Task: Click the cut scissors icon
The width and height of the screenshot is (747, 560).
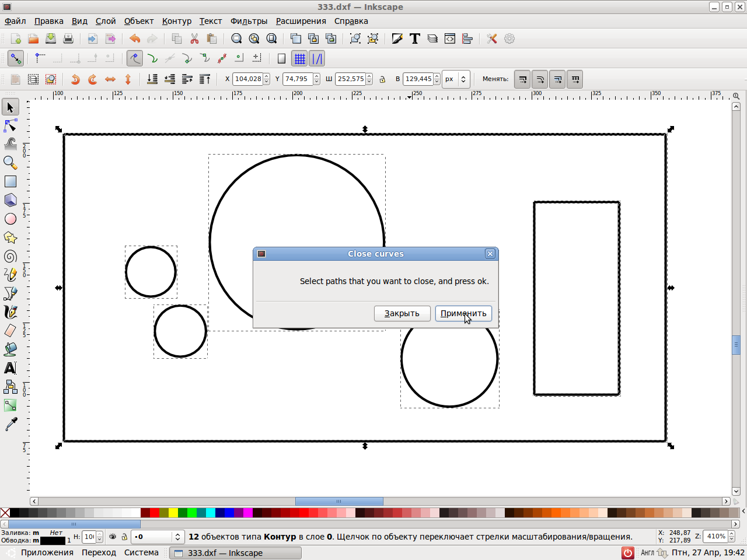Action: point(194,39)
